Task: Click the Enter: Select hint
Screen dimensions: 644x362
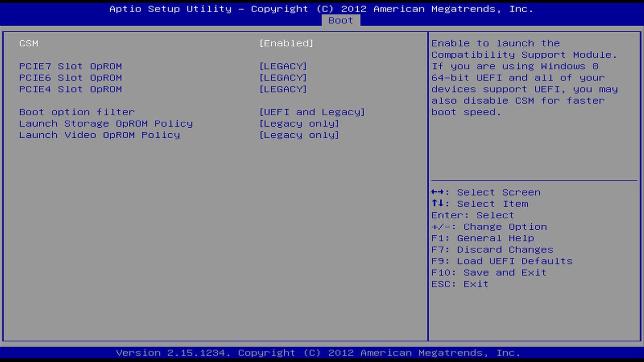Action: coord(473,215)
